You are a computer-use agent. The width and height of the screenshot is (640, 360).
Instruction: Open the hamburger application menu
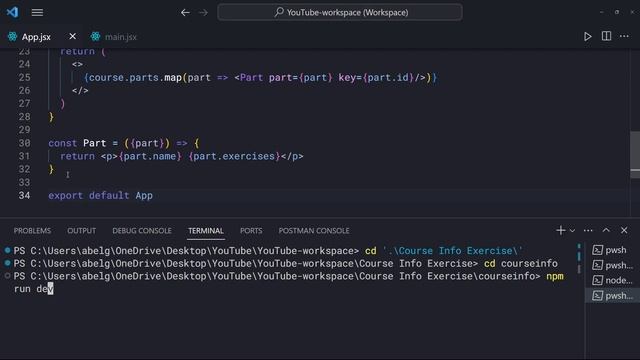coord(37,13)
